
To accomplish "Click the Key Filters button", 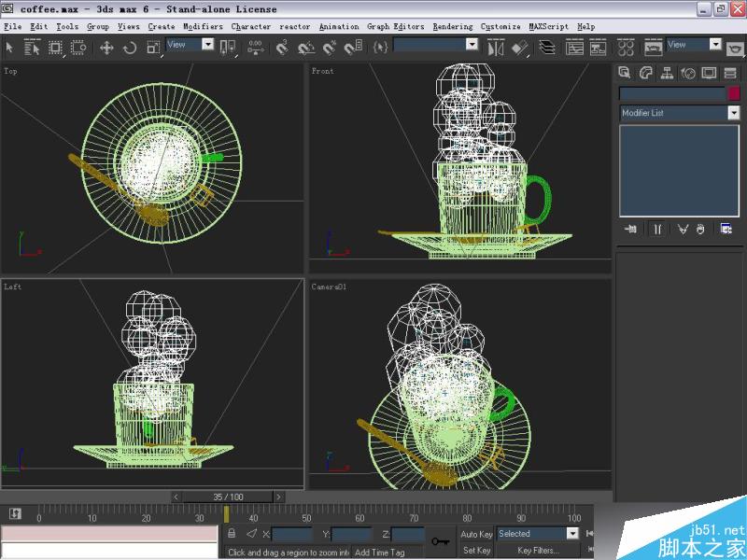I will pos(538,551).
